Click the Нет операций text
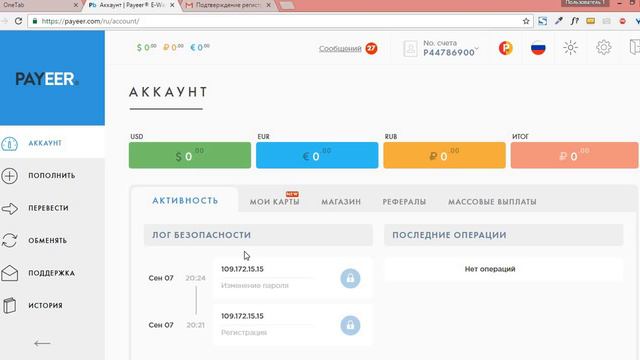The height and width of the screenshot is (360, 640). 490,269
